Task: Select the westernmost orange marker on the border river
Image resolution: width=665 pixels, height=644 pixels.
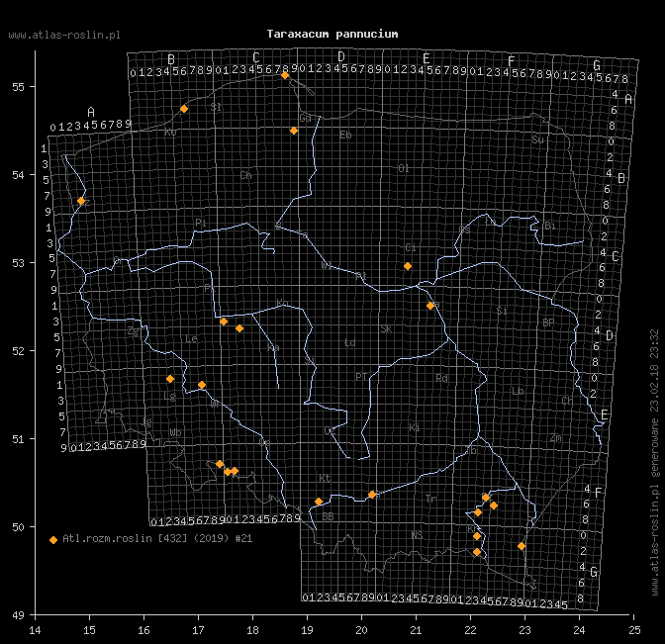Action: (81, 201)
